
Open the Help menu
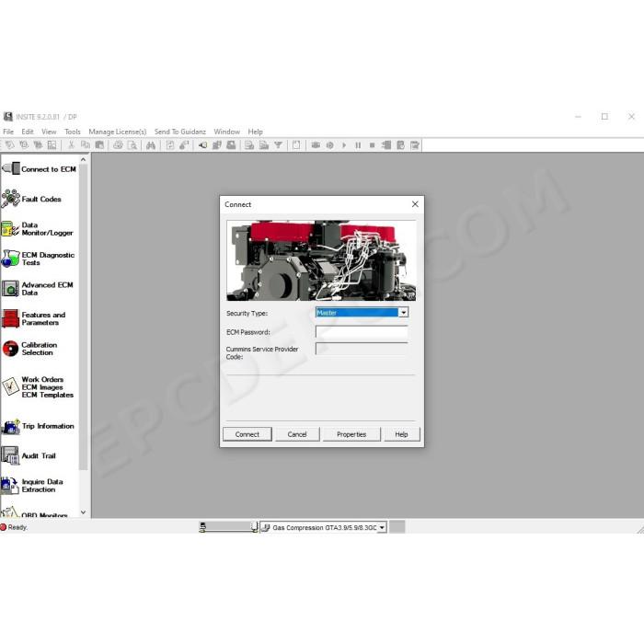pos(255,132)
